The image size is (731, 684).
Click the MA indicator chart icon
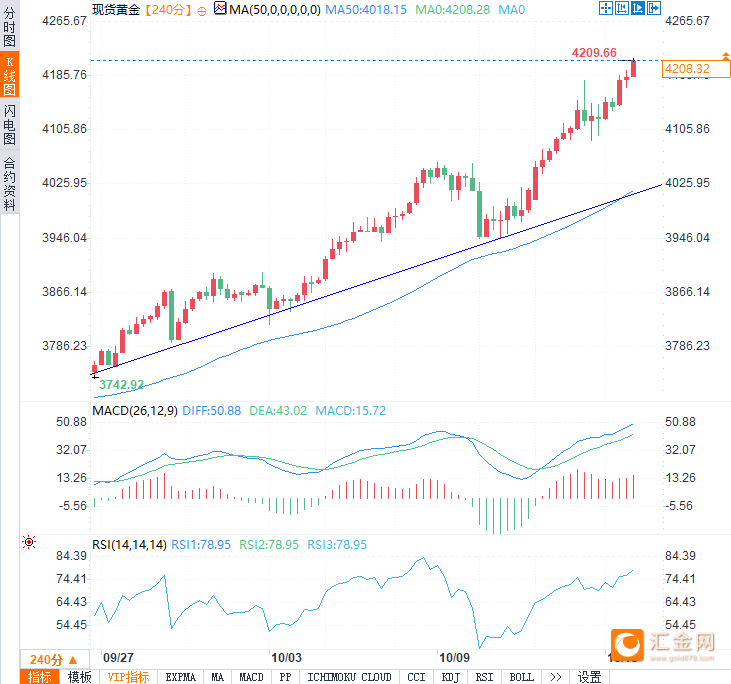[x=220, y=8]
